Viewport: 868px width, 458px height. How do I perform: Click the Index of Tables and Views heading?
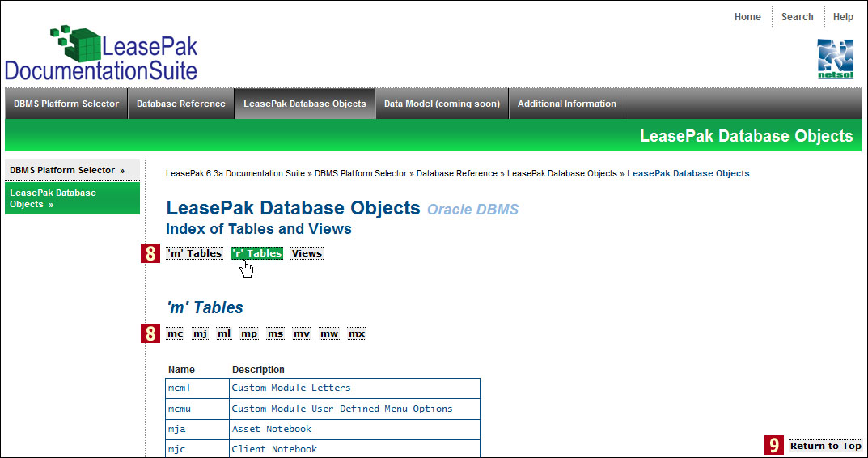pyautogui.click(x=259, y=229)
